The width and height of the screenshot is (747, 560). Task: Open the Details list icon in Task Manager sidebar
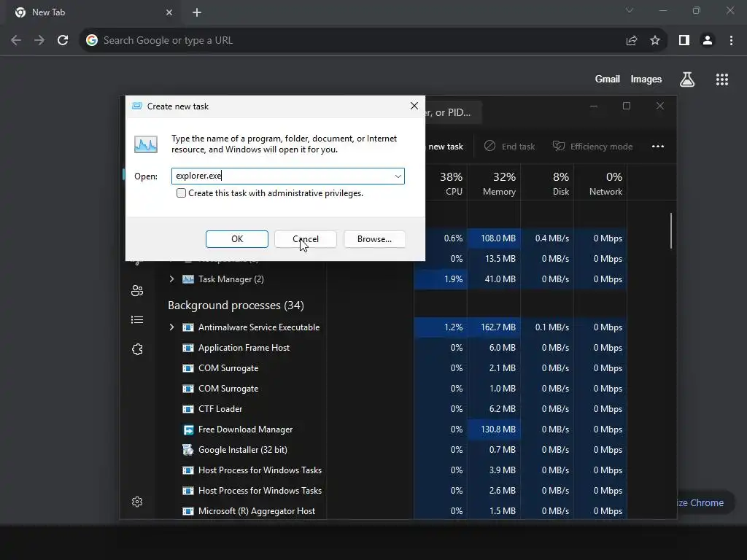137,319
